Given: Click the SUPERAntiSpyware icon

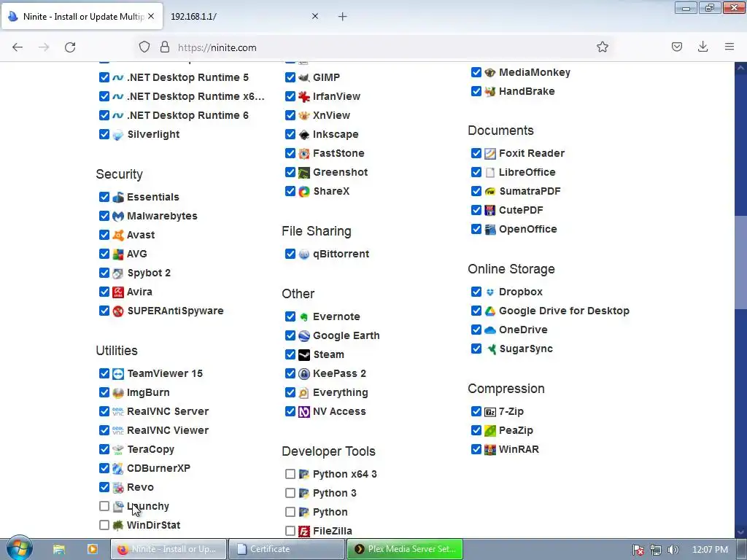Looking at the screenshot, I should point(118,311).
